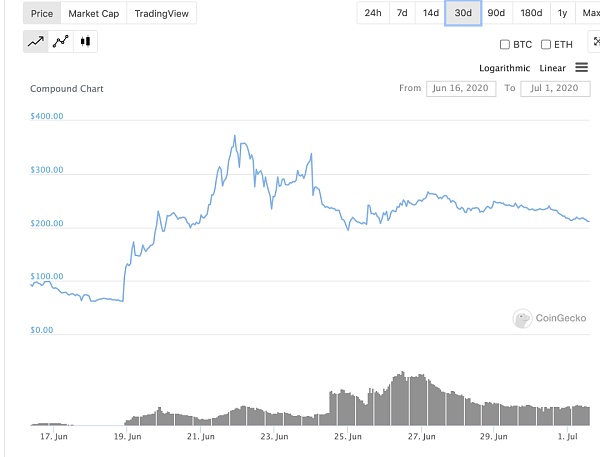Click the To date field

(555, 88)
